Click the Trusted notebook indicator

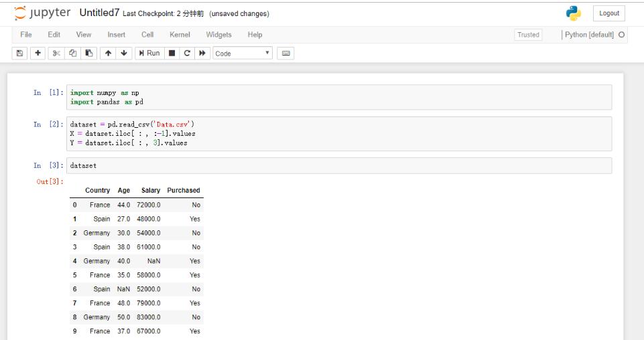528,35
